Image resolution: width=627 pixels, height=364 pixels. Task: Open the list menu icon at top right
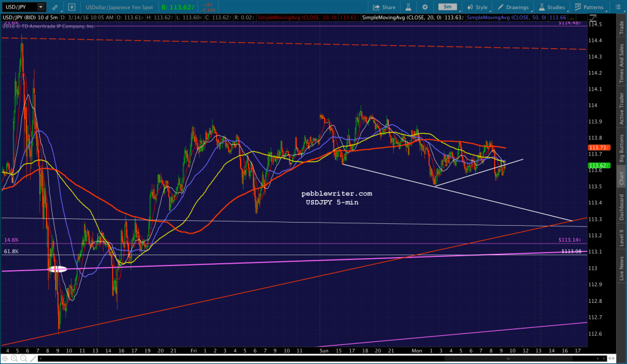617,7
